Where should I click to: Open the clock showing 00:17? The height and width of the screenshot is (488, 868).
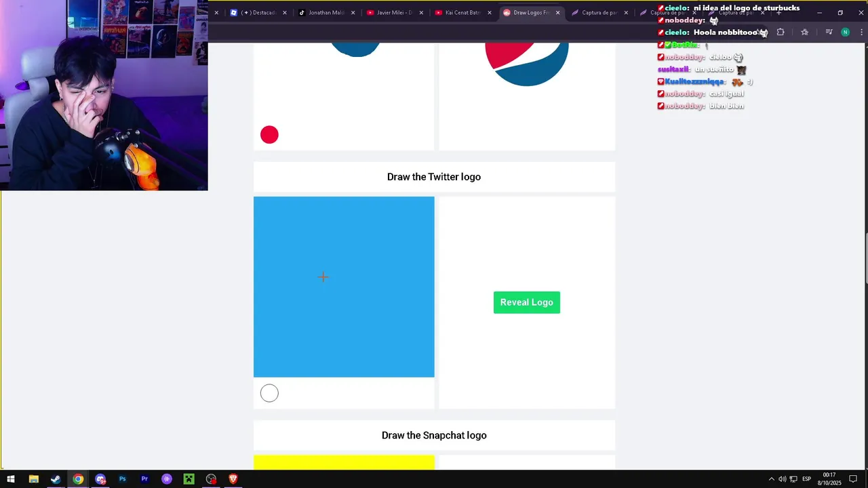point(829,479)
